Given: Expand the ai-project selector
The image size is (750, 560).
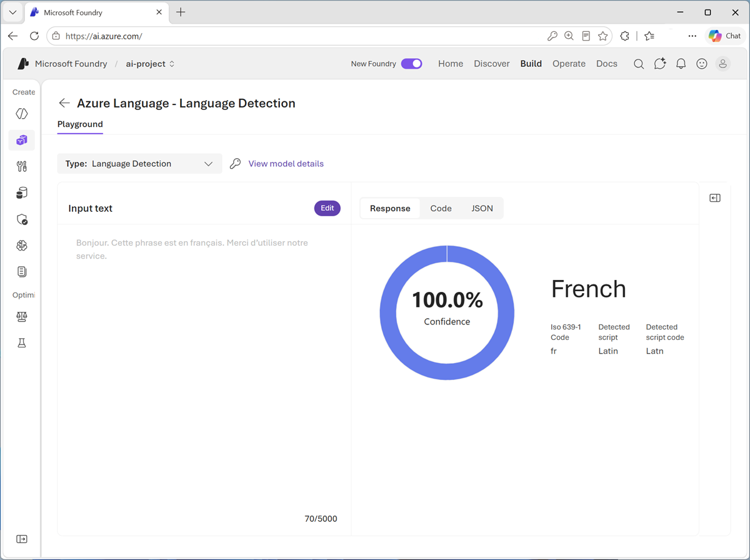Looking at the screenshot, I should point(150,64).
